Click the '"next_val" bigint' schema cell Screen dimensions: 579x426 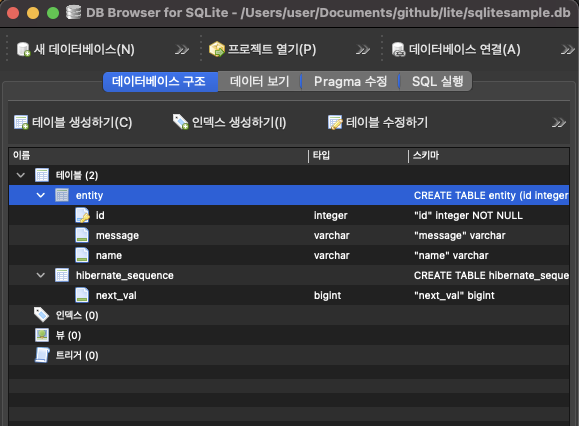pos(454,295)
